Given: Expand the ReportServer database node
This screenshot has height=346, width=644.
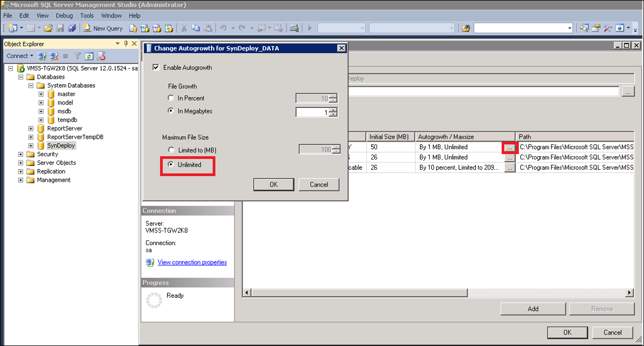Looking at the screenshot, I should [x=31, y=129].
